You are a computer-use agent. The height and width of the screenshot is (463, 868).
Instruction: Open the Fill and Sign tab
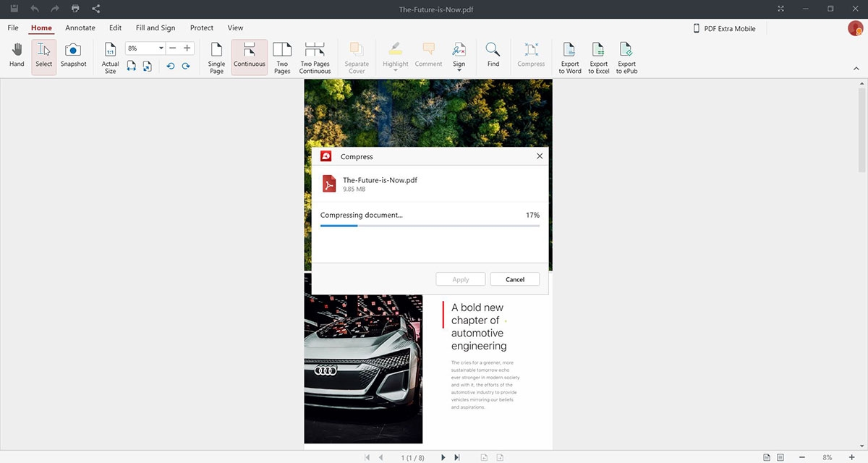(x=156, y=28)
